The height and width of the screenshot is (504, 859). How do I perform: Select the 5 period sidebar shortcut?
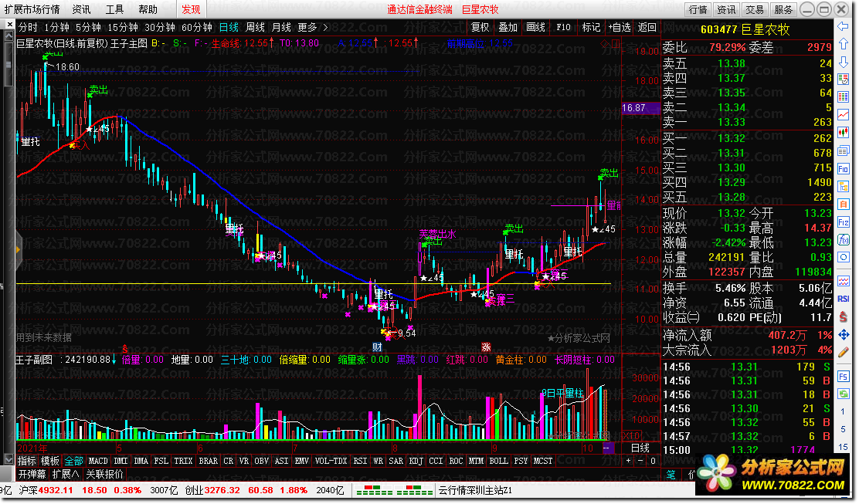point(843,430)
